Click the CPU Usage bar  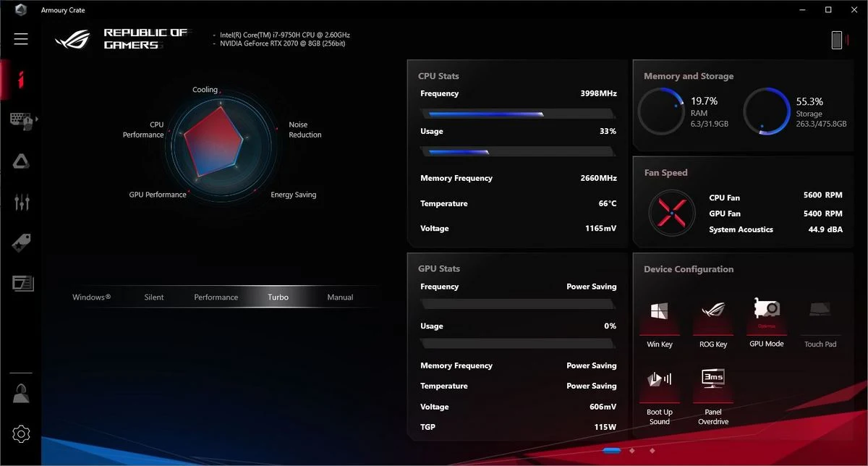pyautogui.click(x=519, y=151)
